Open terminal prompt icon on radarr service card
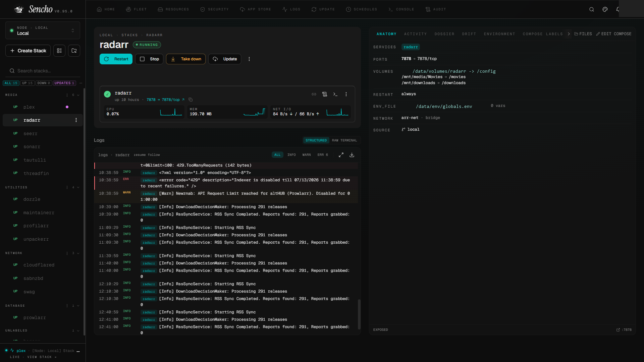 click(335, 94)
